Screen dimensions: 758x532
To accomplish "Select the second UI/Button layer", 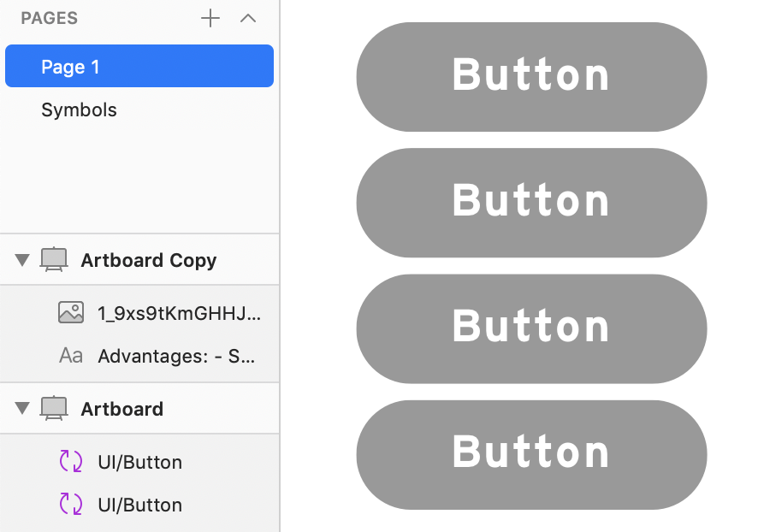I will coord(139,505).
